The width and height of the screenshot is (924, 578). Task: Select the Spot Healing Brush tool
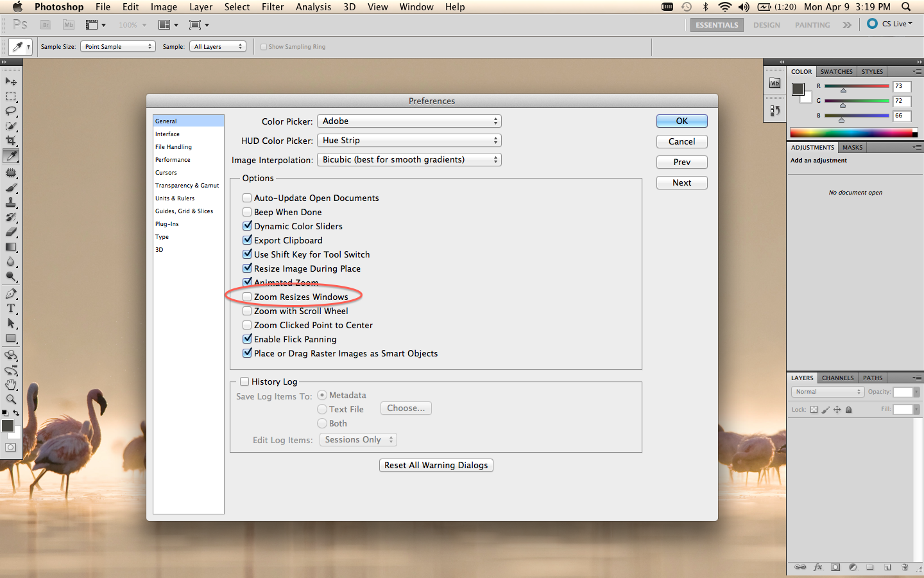[x=11, y=173]
